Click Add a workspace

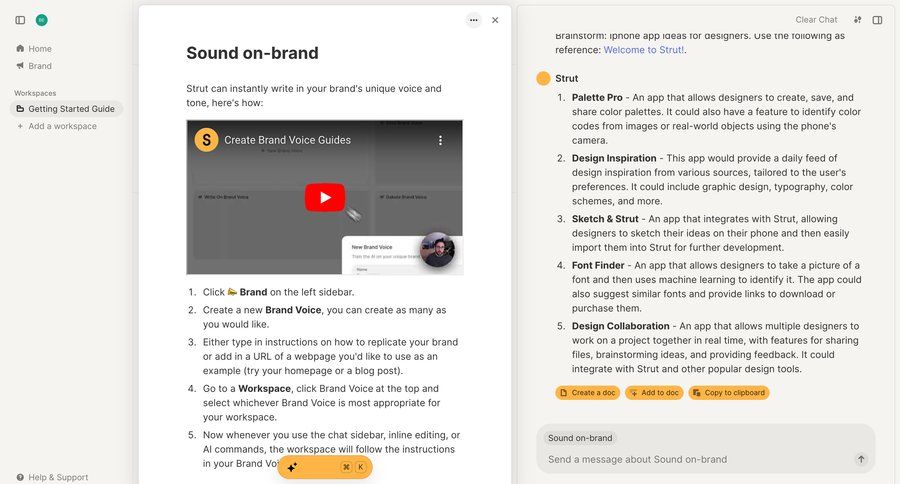(x=57, y=126)
